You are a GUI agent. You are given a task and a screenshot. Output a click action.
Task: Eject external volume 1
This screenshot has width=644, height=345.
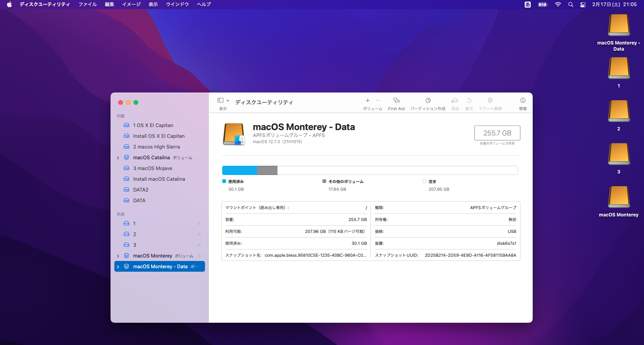tap(199, 223)
